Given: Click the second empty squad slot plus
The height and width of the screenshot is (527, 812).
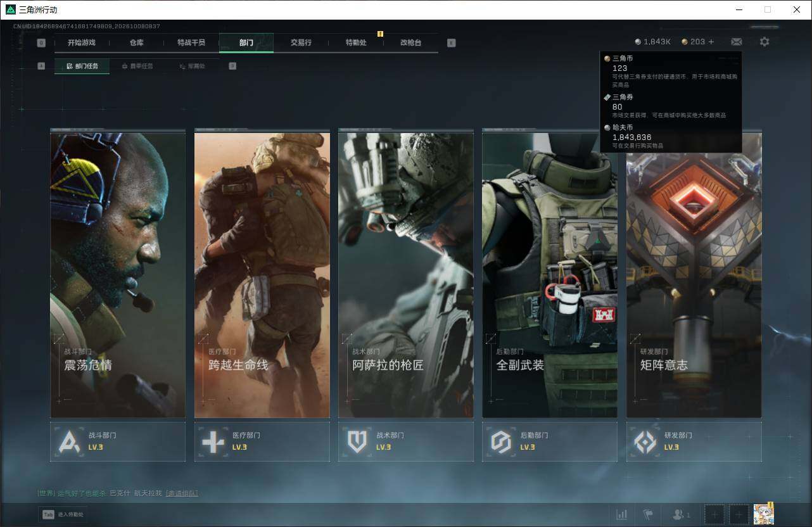Looking at the screenshot, I should [x=739, y=514].
